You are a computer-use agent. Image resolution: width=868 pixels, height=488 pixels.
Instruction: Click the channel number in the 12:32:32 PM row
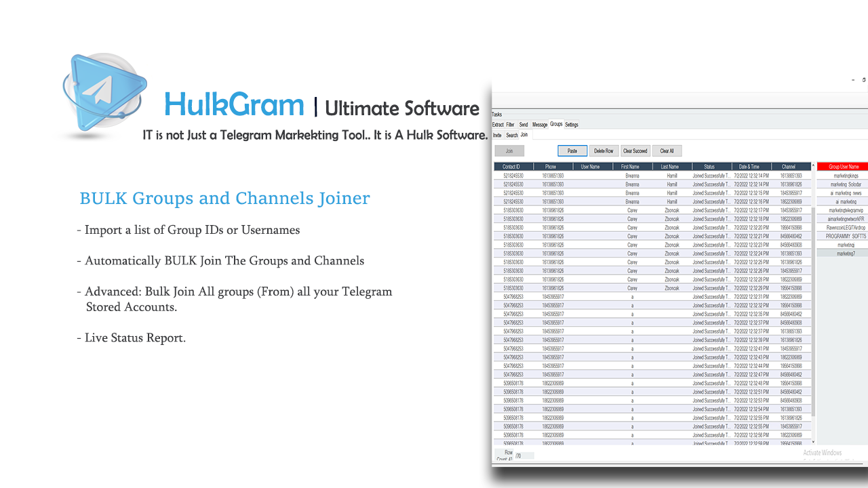pos(791,306)
